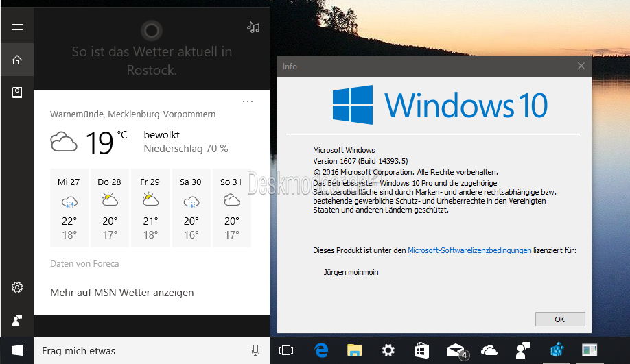
Task: Open Microsoft-Softwarelizenzbedingungen link
Action: 469,250
